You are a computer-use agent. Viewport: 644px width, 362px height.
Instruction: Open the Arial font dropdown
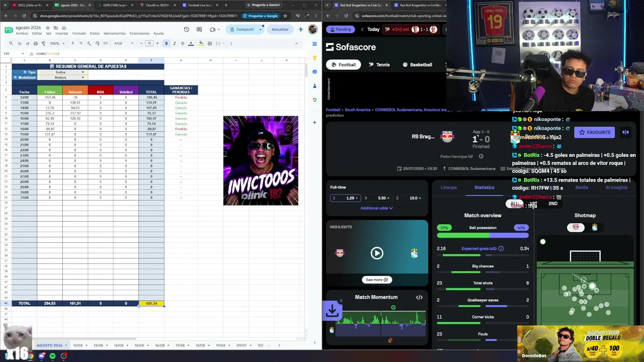124,43
